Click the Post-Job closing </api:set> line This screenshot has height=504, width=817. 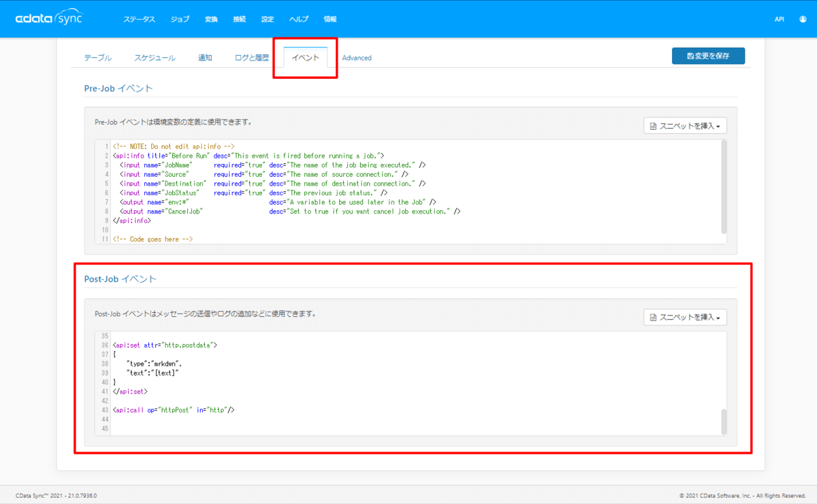tap(131, 391)
